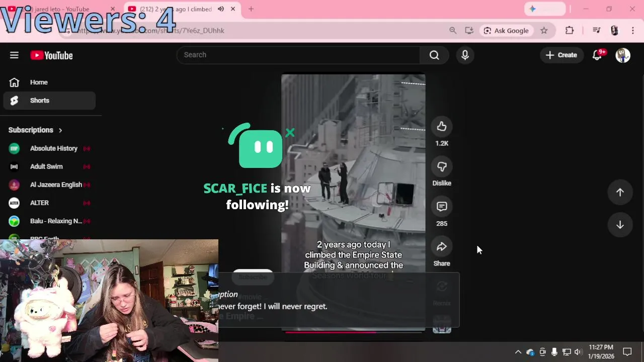This screenshot has height=362, width=644.
Task: Click the browser address bar URL
Action: tap(151, 31)
